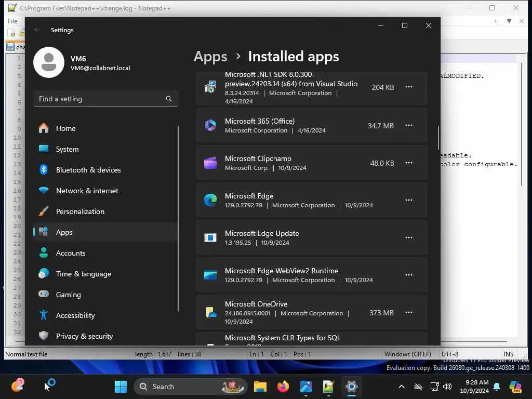Go to Bluetooth & devices
This screenshot has height=399, width=532.
[105, 170]
